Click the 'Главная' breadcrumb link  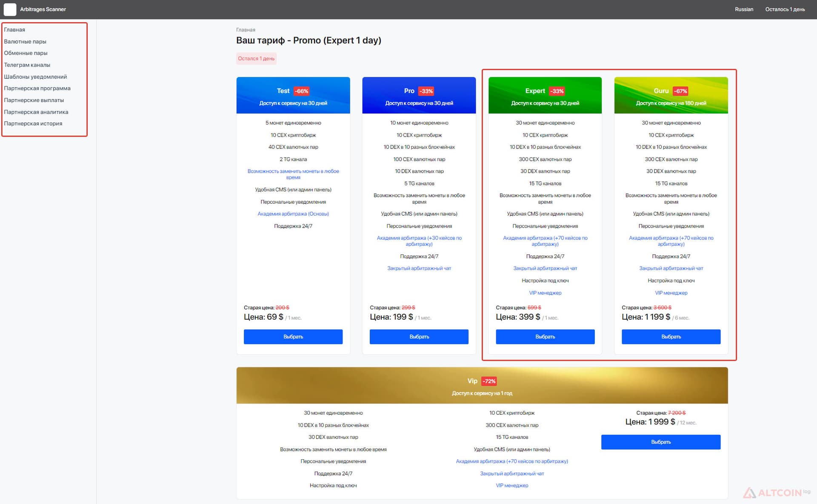[x=246, y=30]
